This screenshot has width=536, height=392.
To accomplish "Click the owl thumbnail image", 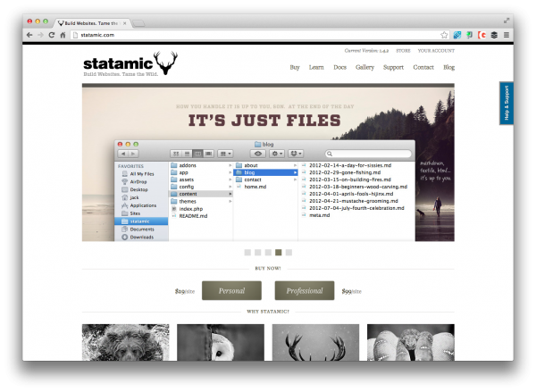I will point(221,343).
